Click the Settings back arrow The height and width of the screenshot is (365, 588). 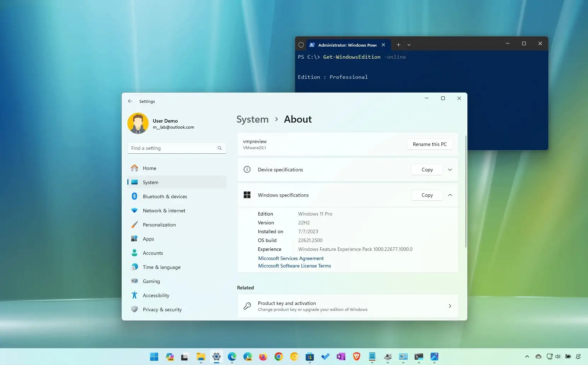[130, 101]
